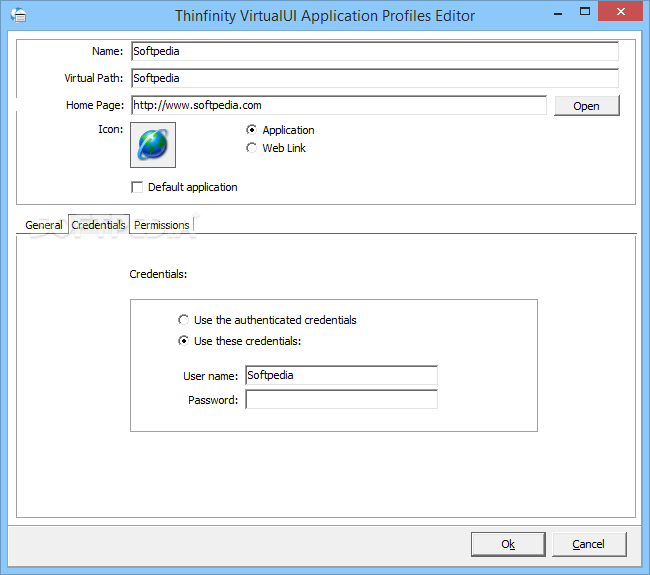Focus the Name input field
The width and height of the screenshot is (650, 575).
point(375,51)
